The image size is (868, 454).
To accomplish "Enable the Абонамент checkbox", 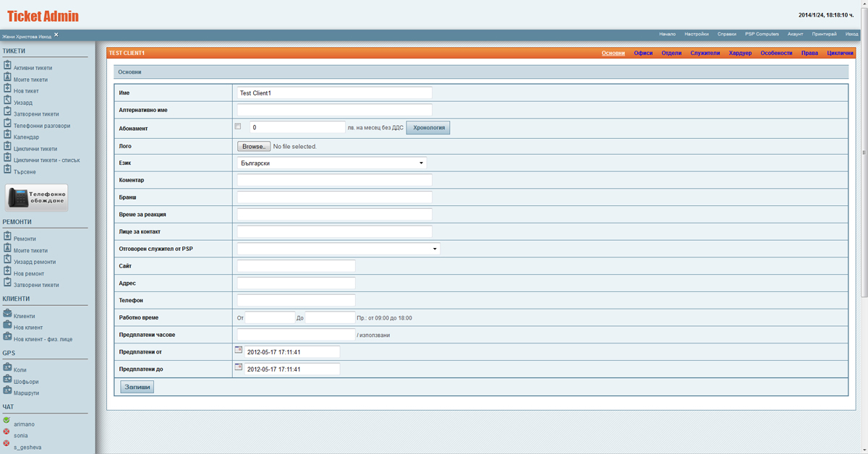I will click(238, 126).
